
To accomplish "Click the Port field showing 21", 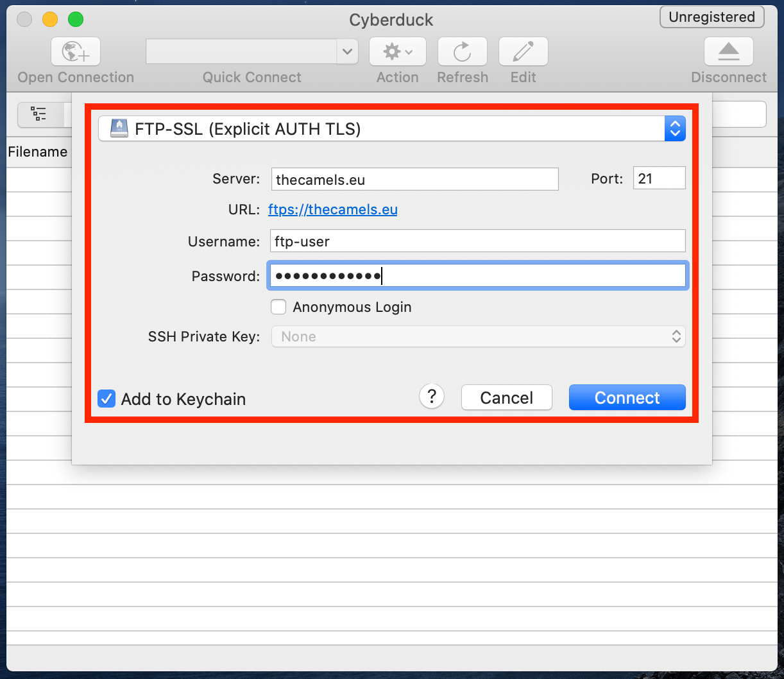I will tap(660, 178).
